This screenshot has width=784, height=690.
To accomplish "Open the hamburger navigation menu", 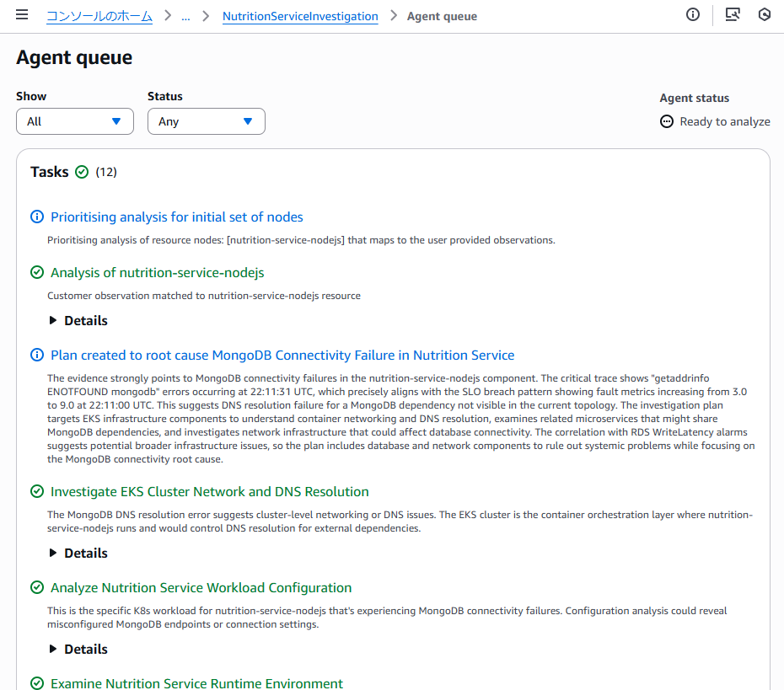I will coord(22,15).
